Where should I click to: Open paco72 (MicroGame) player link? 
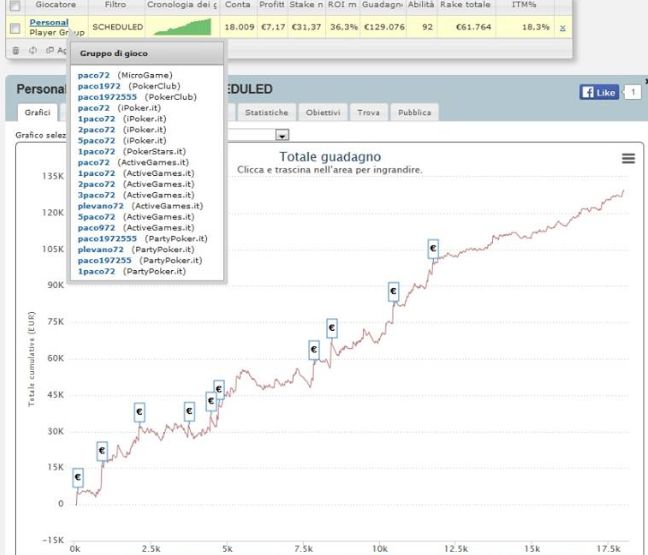pyautogui.click(x=94, y=75)
